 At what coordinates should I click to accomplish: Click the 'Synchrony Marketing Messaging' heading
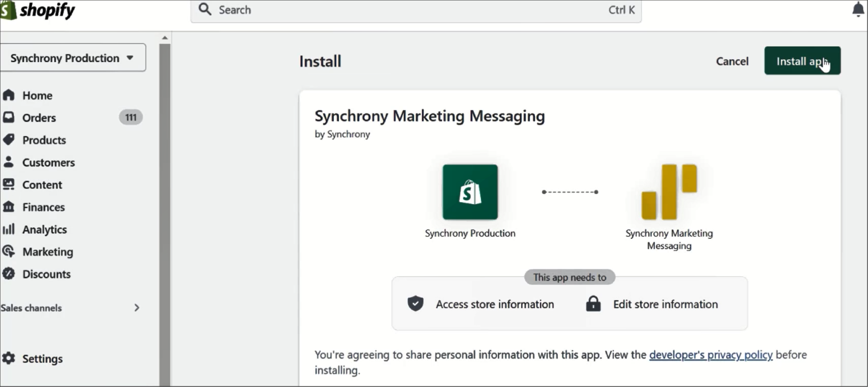pos(430,116)
